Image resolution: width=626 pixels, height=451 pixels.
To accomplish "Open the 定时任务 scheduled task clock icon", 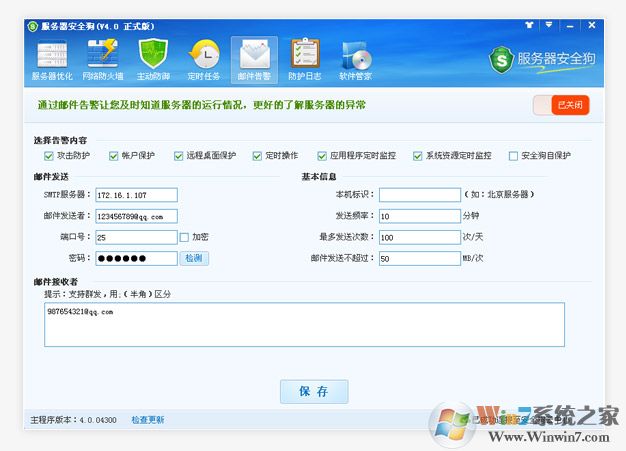I will click(x=204, y=60).
